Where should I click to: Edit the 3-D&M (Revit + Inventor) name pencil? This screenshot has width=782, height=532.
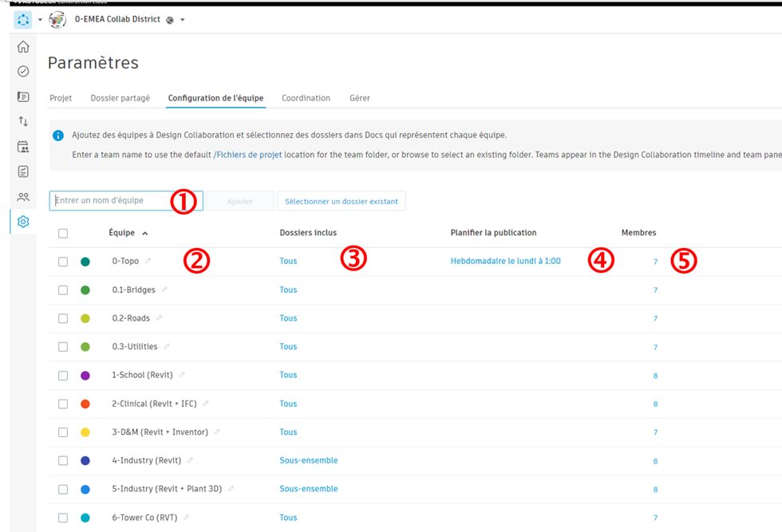coord(217,432)
